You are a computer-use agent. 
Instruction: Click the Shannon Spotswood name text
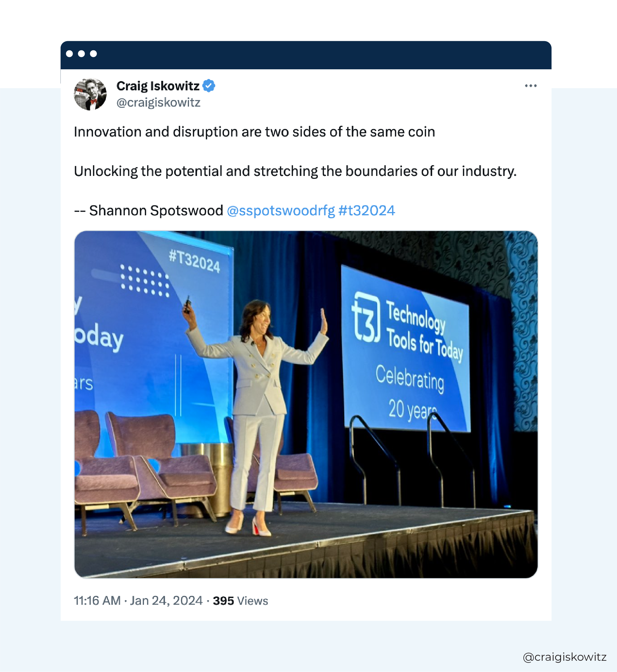(156, 211)
